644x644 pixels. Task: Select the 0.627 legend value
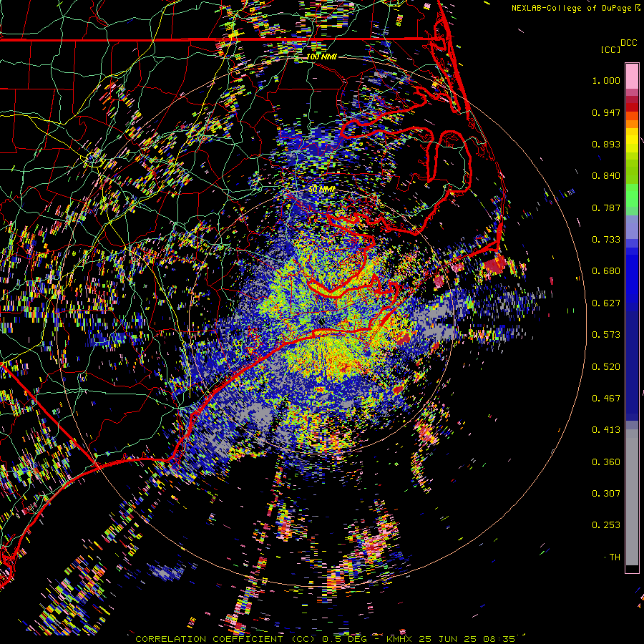pyautogui.click(x=606, y=303)
